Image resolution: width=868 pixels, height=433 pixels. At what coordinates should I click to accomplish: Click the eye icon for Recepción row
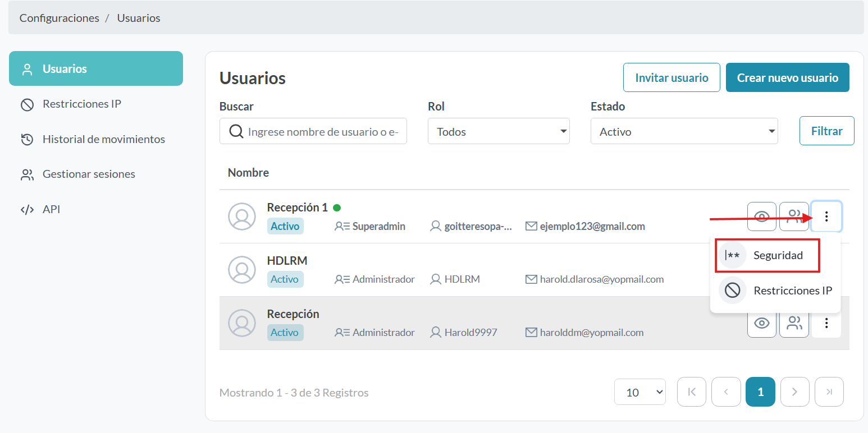(x=761, y=323)
